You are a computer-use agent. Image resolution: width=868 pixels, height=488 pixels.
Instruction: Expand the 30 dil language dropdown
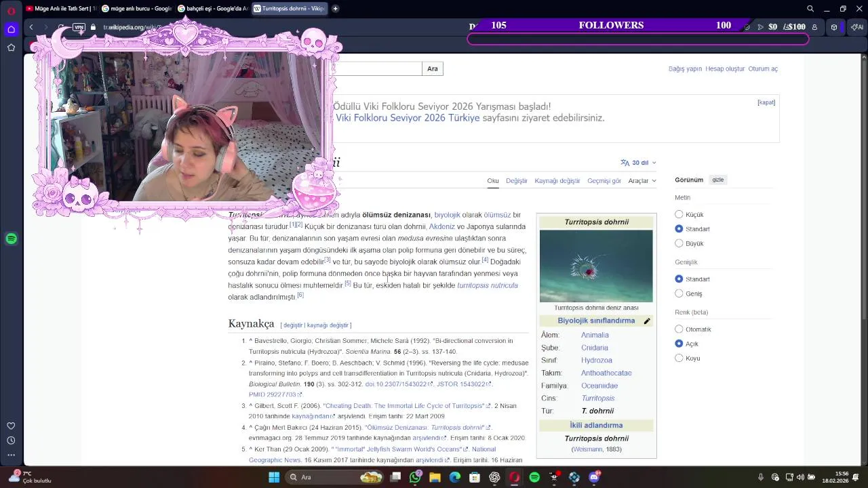638,163
